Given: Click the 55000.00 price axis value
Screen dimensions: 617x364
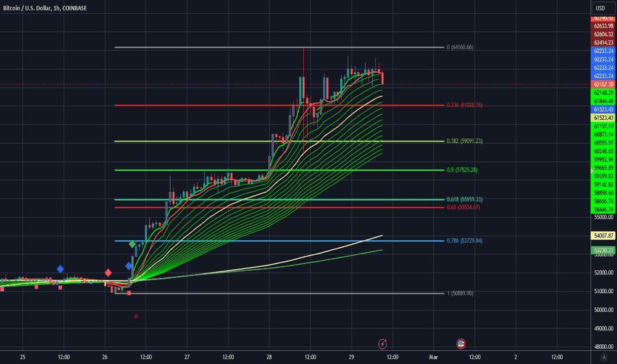Looking at the screenshot, I should coord(604,217).
